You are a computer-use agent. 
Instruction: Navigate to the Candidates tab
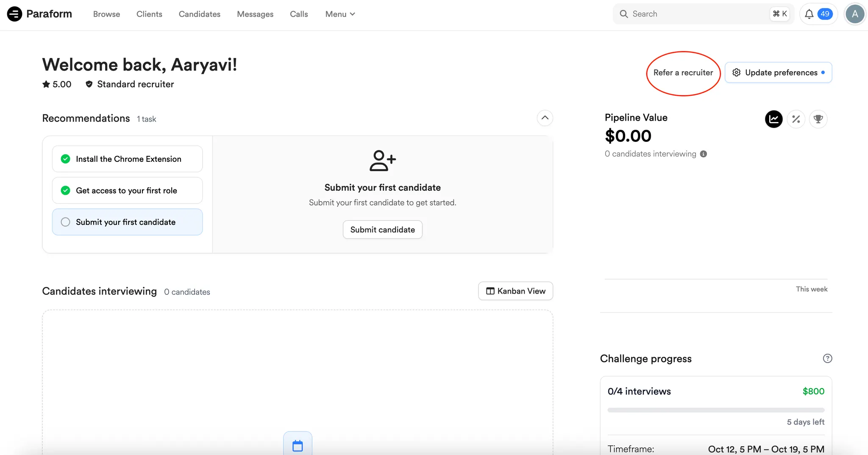(200, 14)
